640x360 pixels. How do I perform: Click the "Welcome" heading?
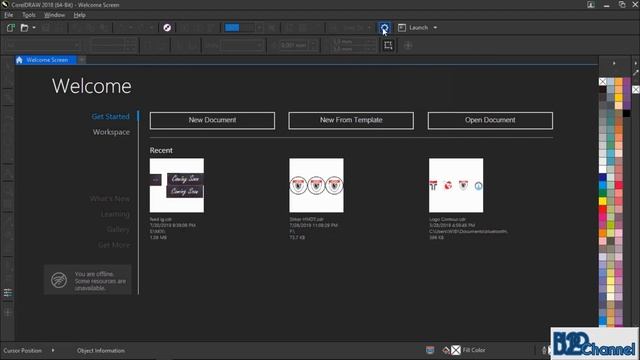tap(92, 86)
